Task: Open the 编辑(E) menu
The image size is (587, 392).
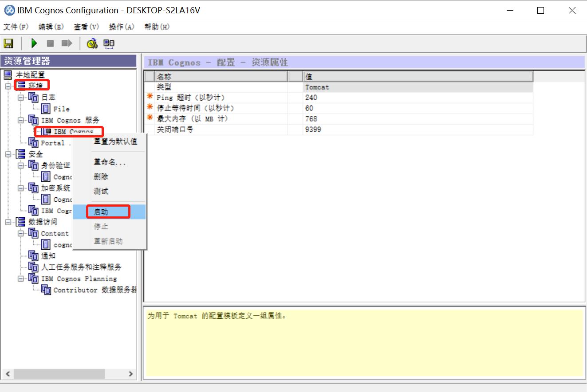Action: coord(51,27)
